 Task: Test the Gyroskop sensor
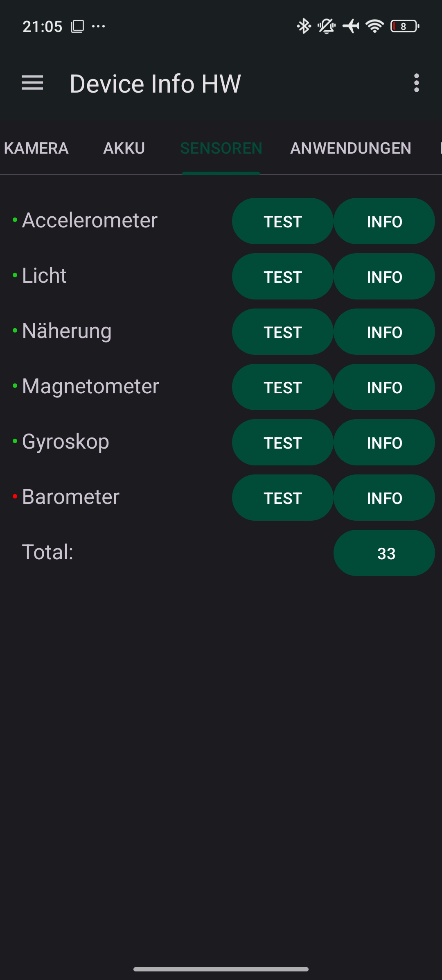282,442
